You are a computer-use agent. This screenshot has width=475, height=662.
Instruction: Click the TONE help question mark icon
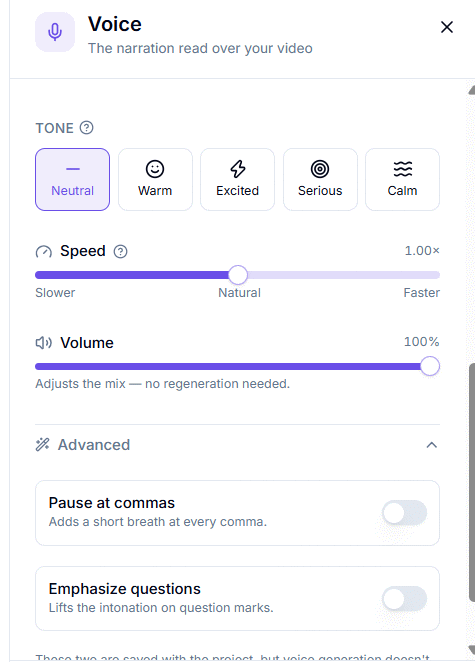[87, 128]
